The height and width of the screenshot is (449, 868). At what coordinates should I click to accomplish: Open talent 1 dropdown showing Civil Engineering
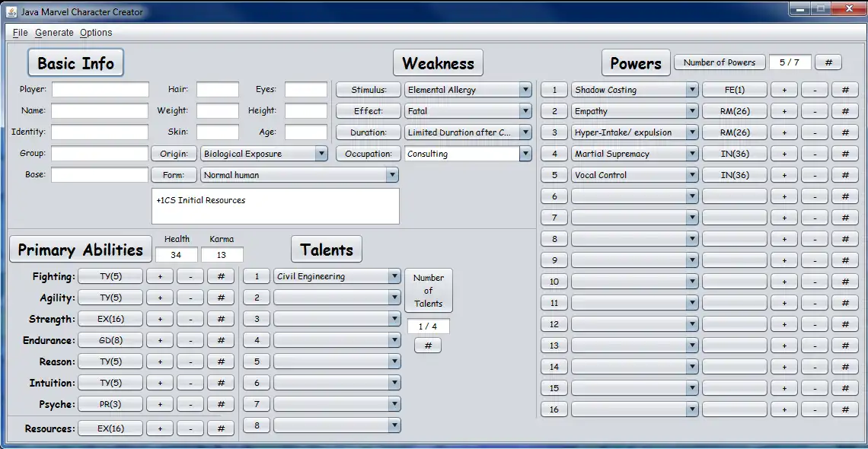point(337,276)
